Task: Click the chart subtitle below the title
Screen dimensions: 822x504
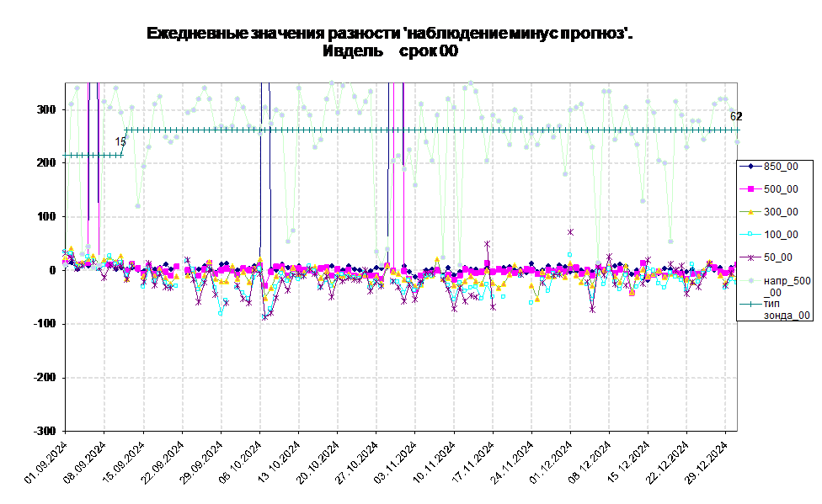Action: (x=392, y=51)
